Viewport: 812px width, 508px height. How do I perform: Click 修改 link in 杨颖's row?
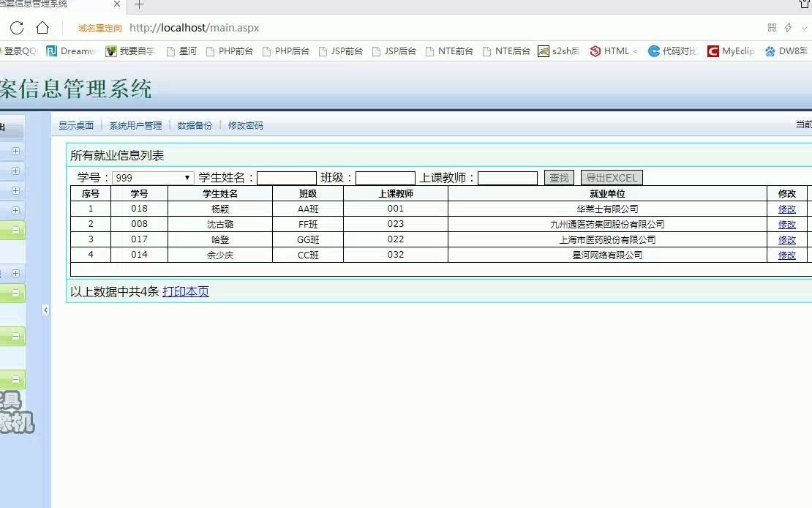(x=786, y=209)
